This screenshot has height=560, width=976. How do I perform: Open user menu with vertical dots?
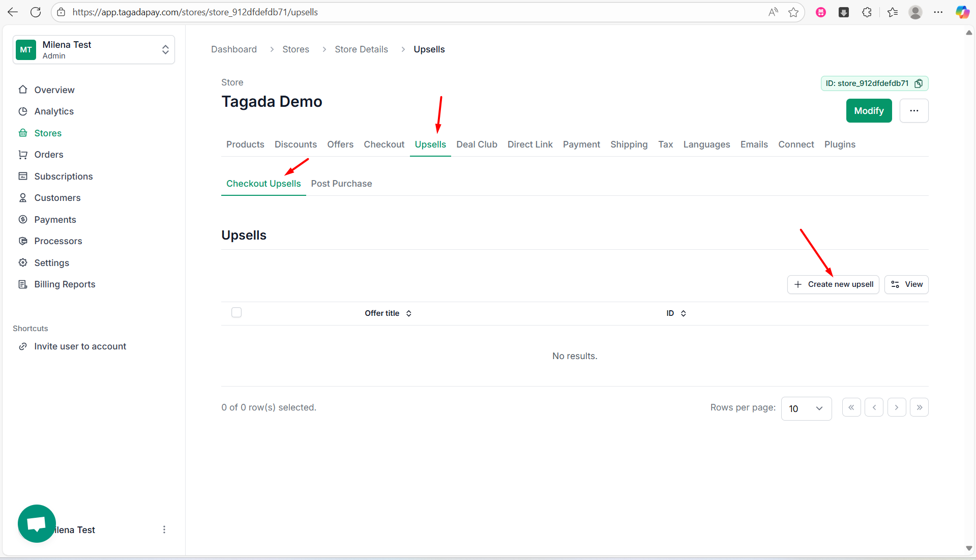point(164,529)
